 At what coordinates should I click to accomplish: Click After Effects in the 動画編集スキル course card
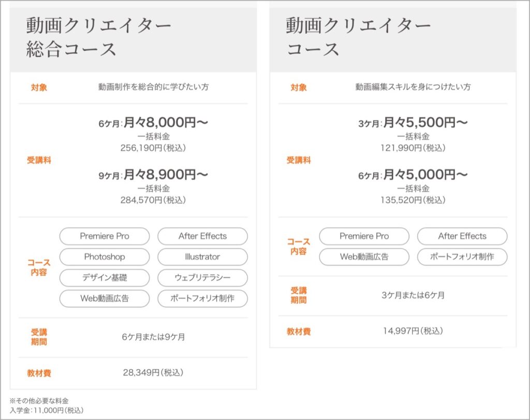462,236
